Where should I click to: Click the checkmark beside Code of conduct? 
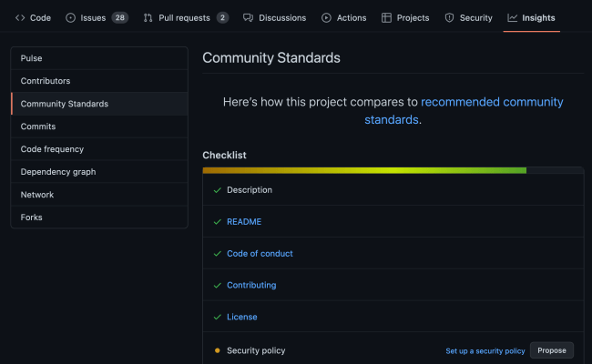click(217, 254)
